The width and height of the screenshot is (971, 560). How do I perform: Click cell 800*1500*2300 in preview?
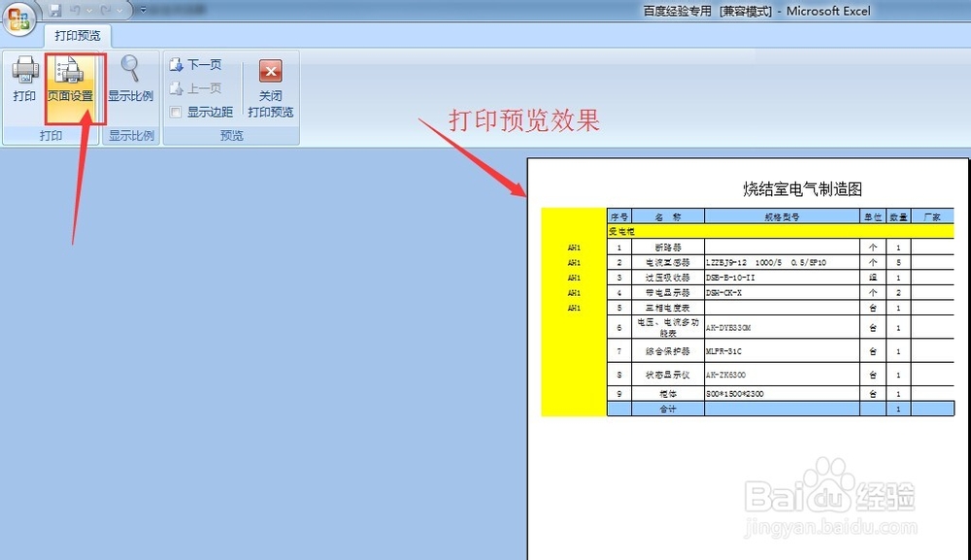pyautogui.click(x=782, y=393)
